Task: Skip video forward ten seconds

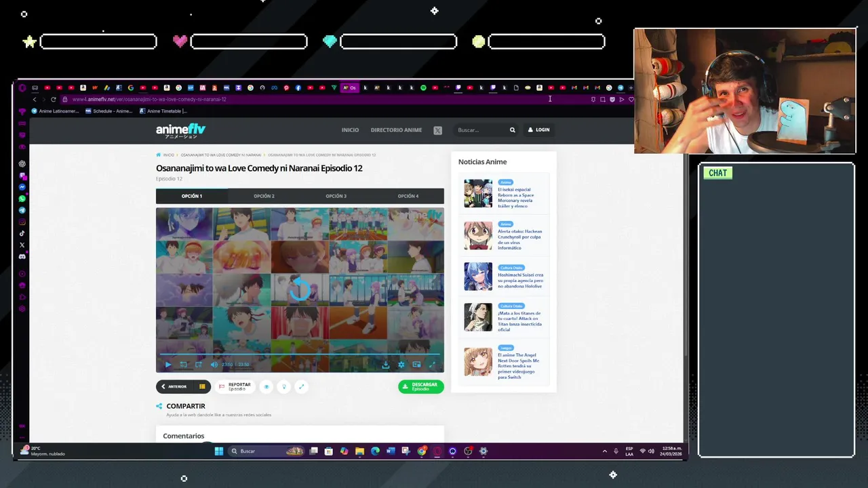Action: click(199, 365)
